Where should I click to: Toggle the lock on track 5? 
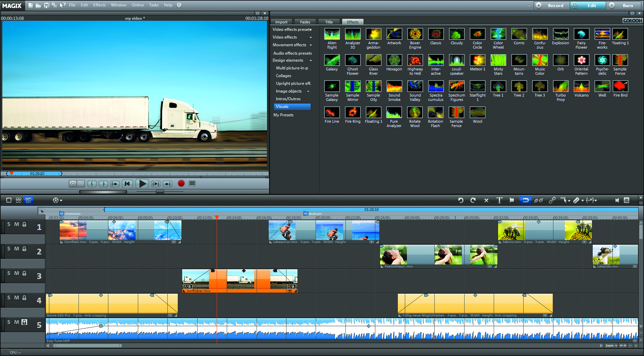24,322
